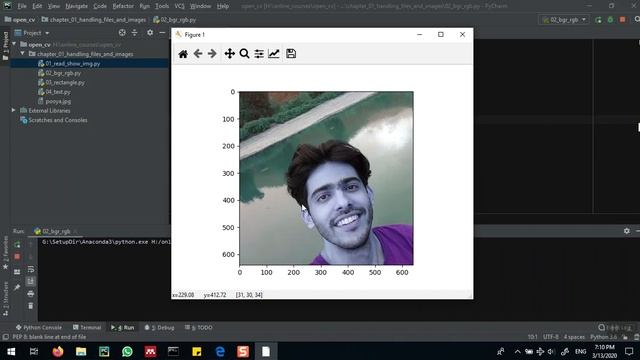Toggle scroll to end icon in Run panel
The height and width of the screenshot is (360, 640).
point(31,281)
